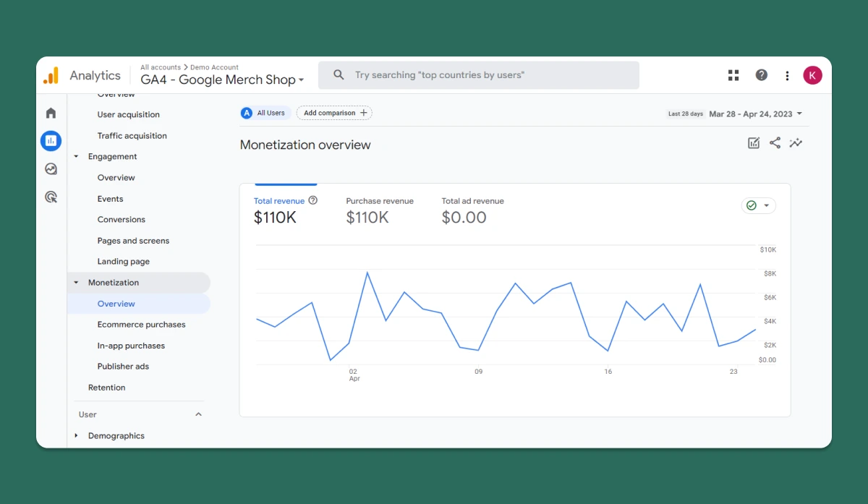Viewport: 868px width, 504px height.
Task: Click the Last 28 days label
Action: (x=686, y=114)
